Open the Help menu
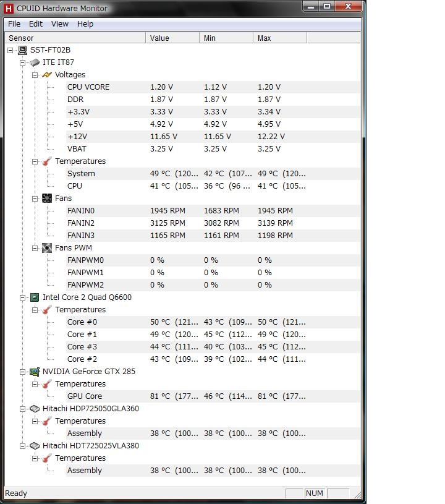The image size is (445, 504). coord(85,24)
